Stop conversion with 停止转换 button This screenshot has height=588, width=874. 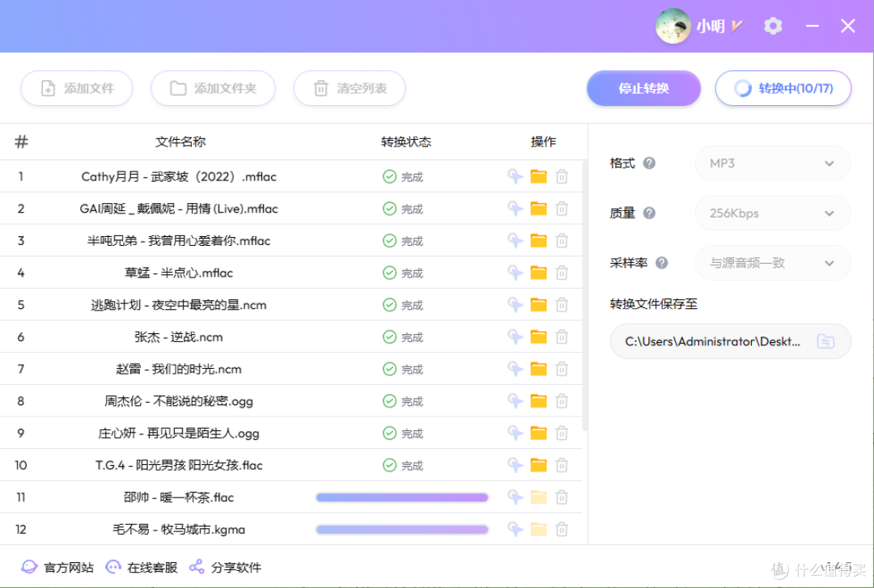coord(643,88)
